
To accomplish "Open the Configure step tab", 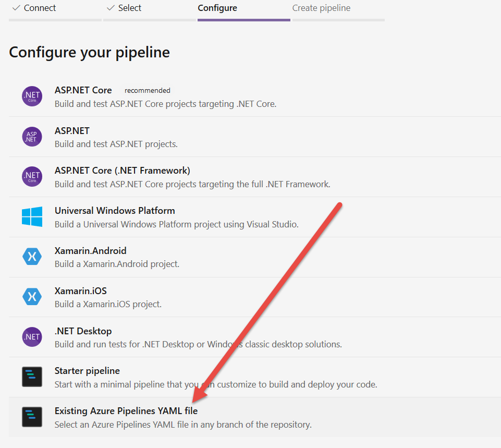I will tap(217, 8).
